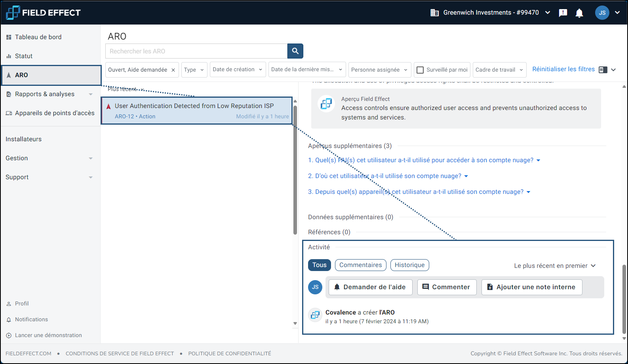The width and height of the screenshot is (628, 364).
Task: Open the Statut page
Action: [x=24, y=56]
